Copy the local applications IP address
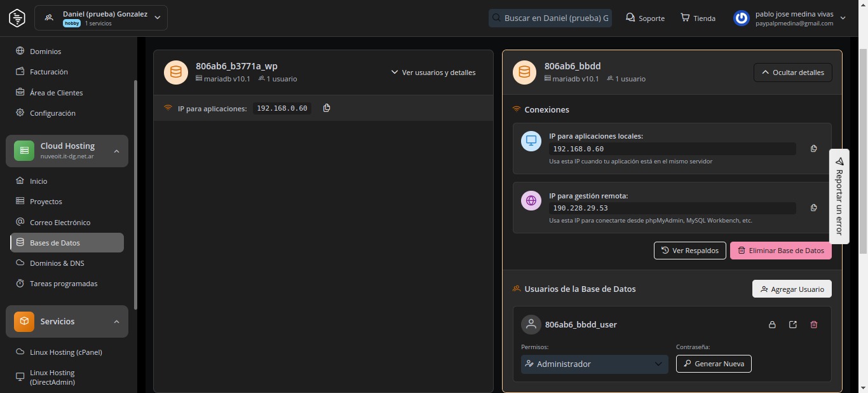The height and width of the screenshot is (393, 868). click(x=813, y=149)
